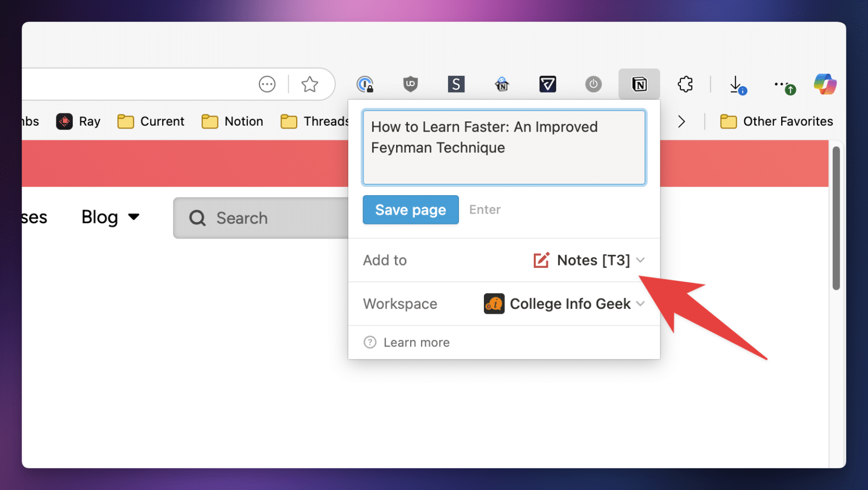
Task: Click inside the page title text field
Action: click(x=503, y=147)
